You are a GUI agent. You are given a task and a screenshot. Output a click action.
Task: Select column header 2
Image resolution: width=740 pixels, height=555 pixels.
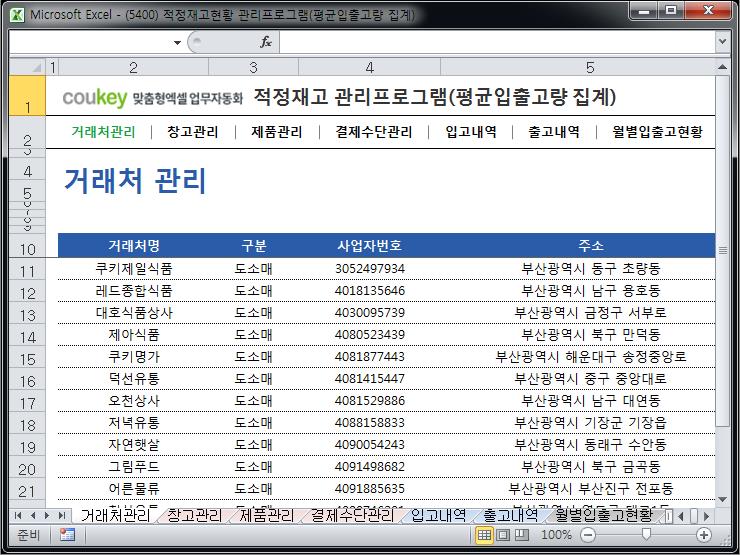point(133,67)
